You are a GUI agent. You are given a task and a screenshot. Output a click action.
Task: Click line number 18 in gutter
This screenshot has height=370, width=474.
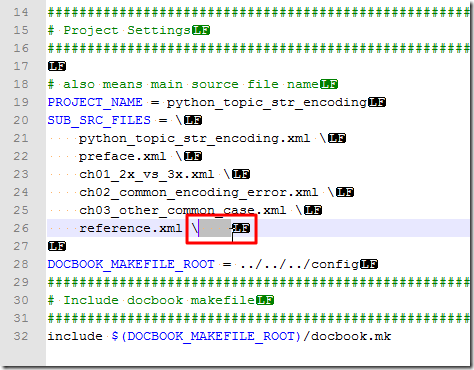21,84
